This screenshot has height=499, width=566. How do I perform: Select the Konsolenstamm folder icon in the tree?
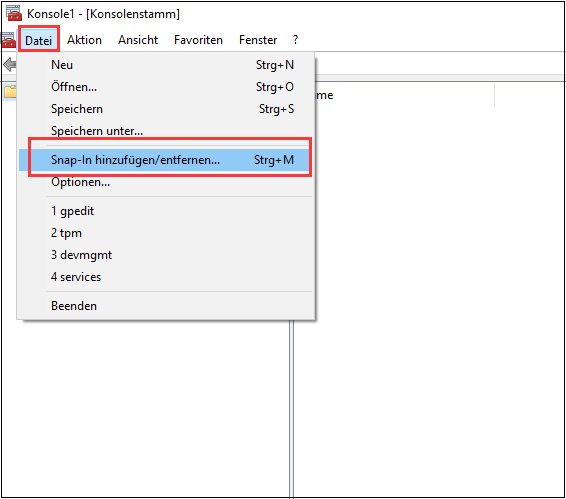(x=10, y=92)
